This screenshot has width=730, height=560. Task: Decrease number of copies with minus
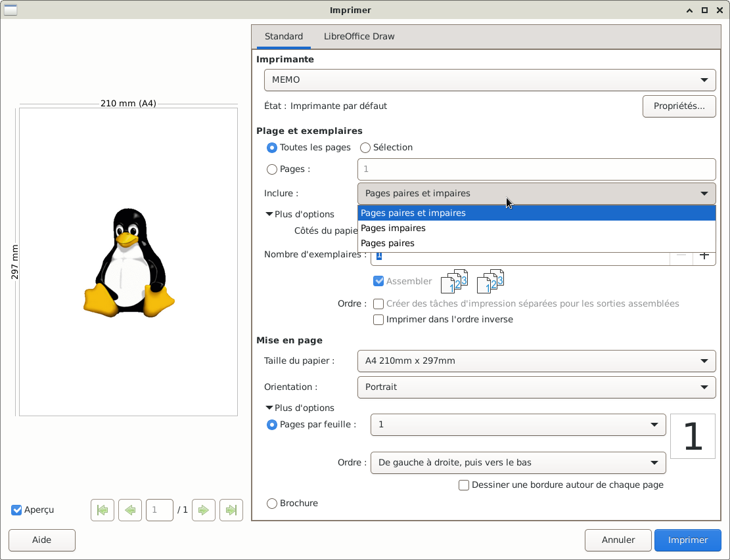(x=681, y=255)
